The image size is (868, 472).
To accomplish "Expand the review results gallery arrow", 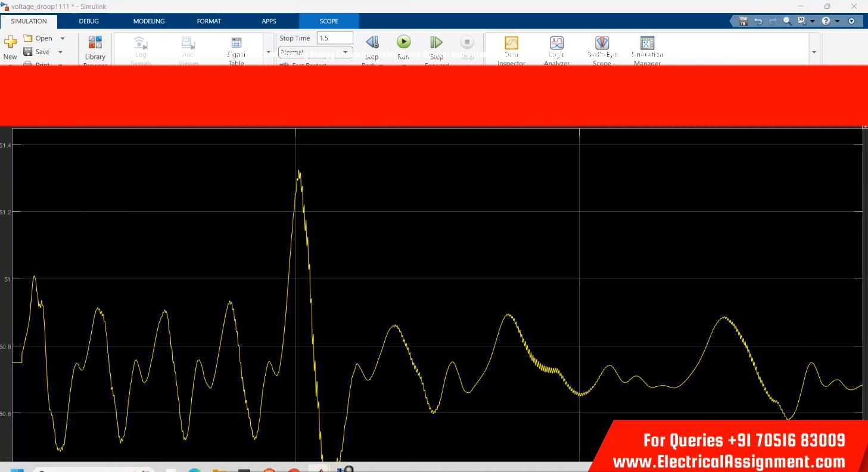I will 814,52.
